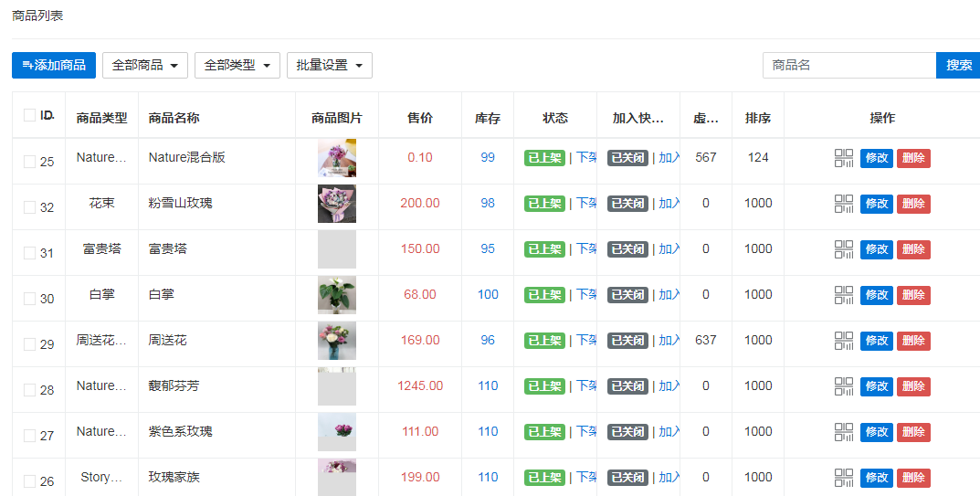This screenshot has width=980, height=496.
Task: Click QR code icon for Nature混合版 row
Action: (844, 158)
